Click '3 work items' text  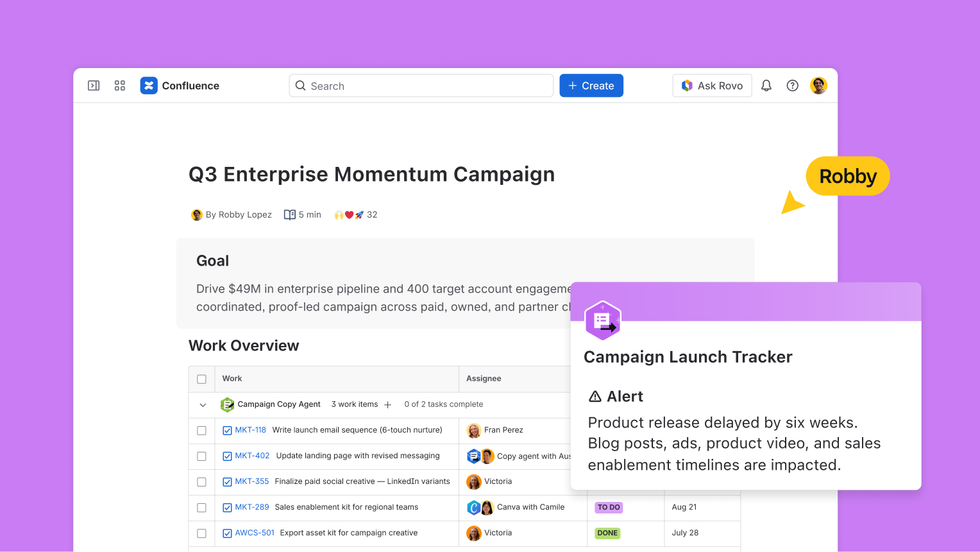(x=355, y=404)
